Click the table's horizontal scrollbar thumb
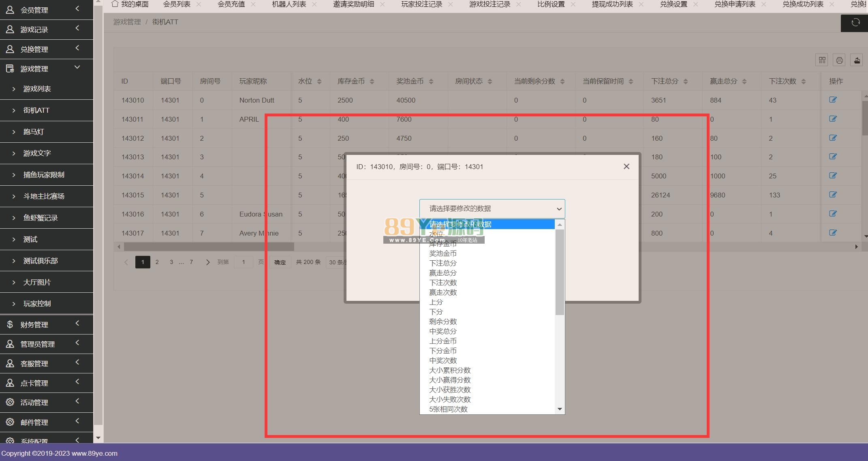868x461 pixels. click(209, 247)
